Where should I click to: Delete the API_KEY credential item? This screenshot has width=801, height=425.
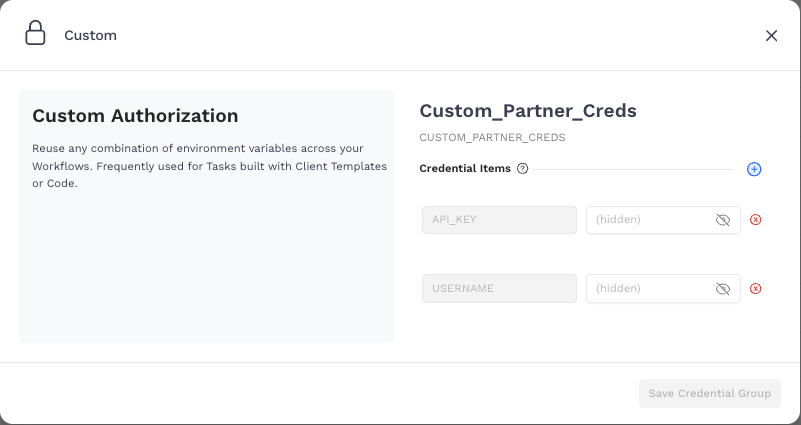pos(755,220)
